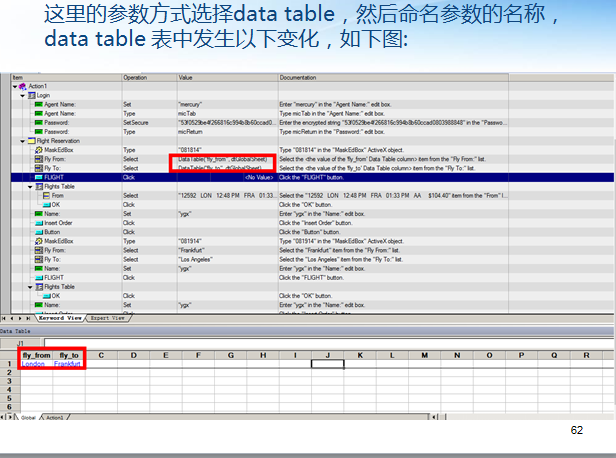
Task: Collapse the Login node
Action: [22, 95]
